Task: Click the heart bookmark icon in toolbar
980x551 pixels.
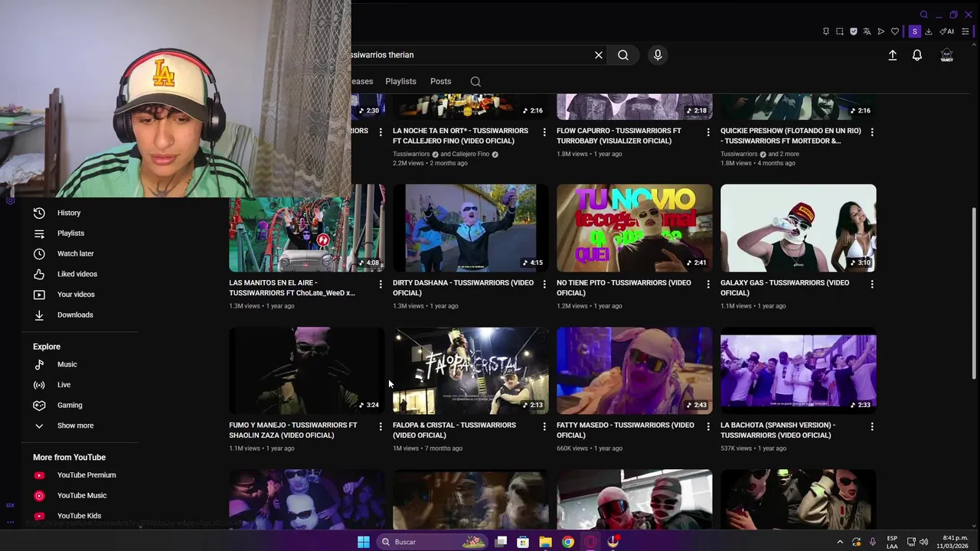Action: [895, 31]
